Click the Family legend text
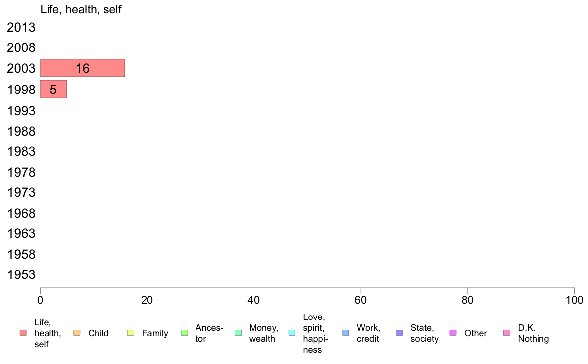Viewport: 588px width, 364px height. (x=155, y=333)
